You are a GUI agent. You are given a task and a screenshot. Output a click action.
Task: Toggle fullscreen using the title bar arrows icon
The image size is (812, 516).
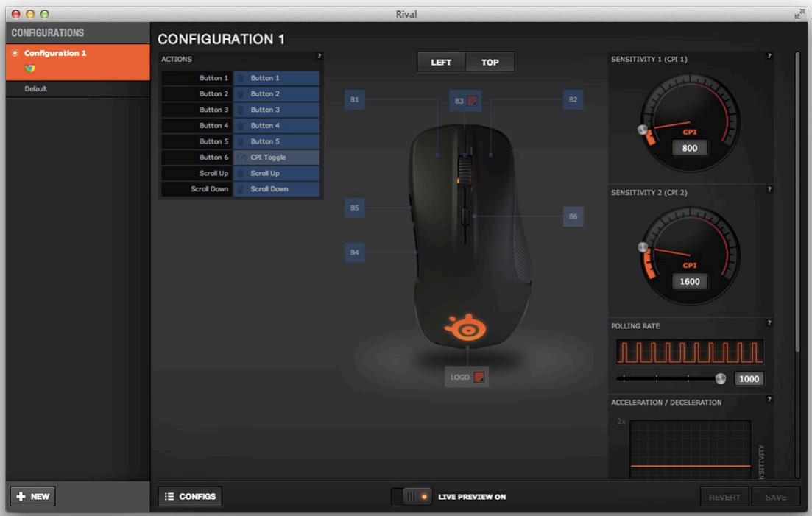[x=799, y=14]
